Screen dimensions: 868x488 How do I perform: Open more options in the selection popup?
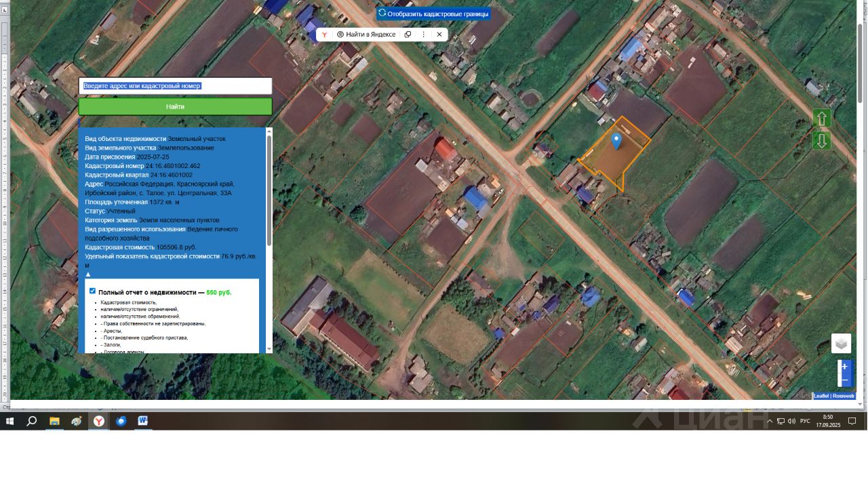tap(424, 35)
